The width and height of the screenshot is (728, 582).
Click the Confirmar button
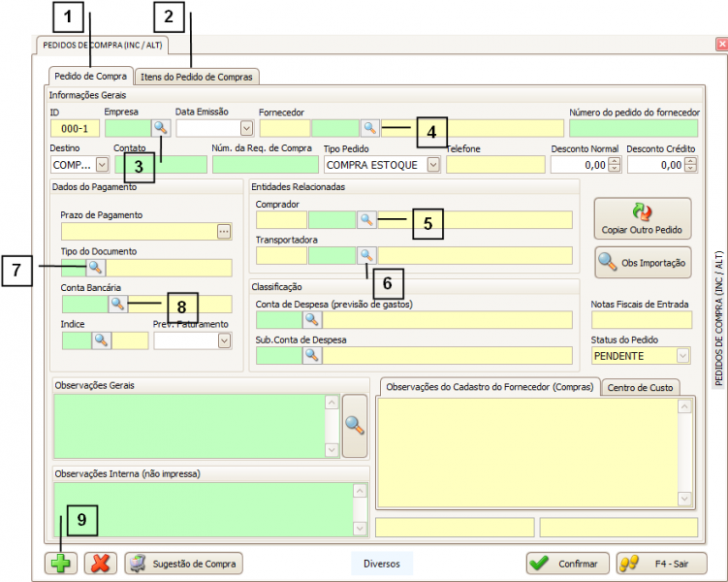pos(567,563)
